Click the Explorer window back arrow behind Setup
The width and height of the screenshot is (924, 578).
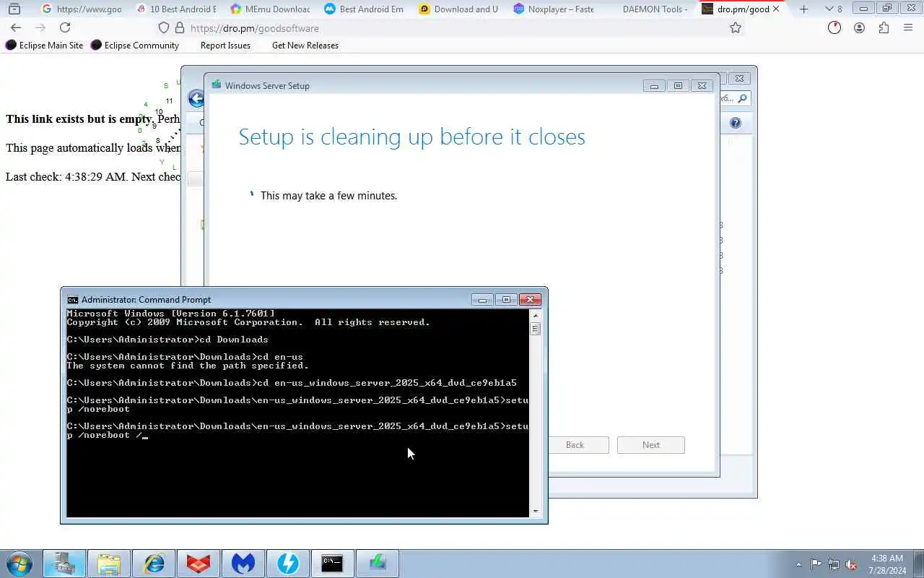point(196,99)
